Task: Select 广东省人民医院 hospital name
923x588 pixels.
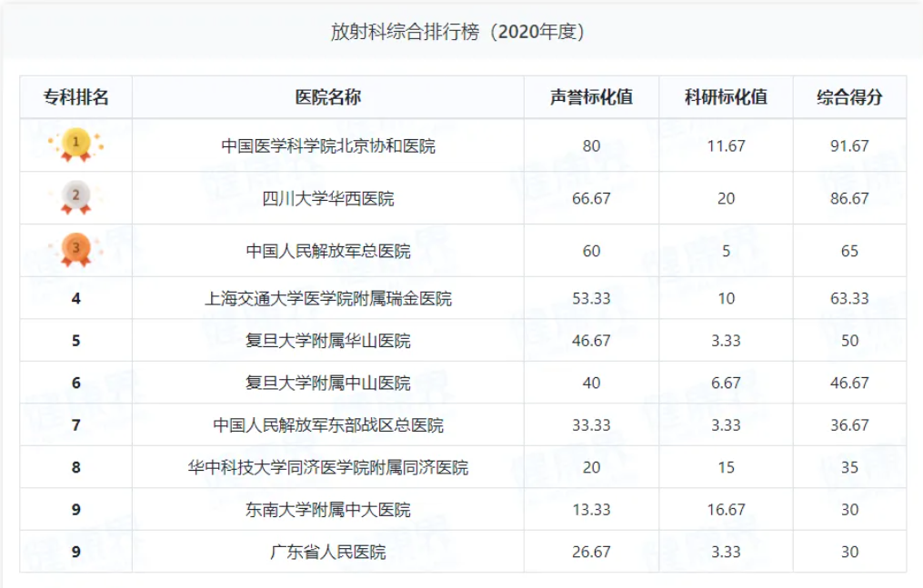Action: click(328, 553)
